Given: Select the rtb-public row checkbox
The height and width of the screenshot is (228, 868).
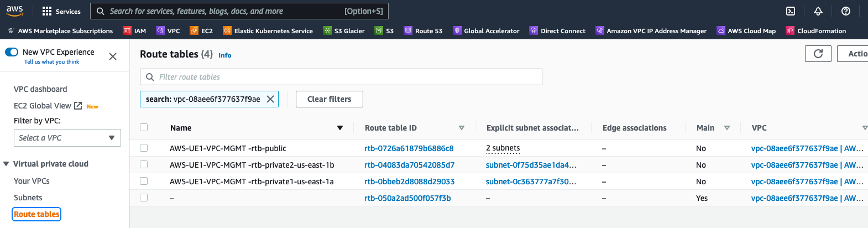Looking at the screenshot, I should (x=144, y=148).
